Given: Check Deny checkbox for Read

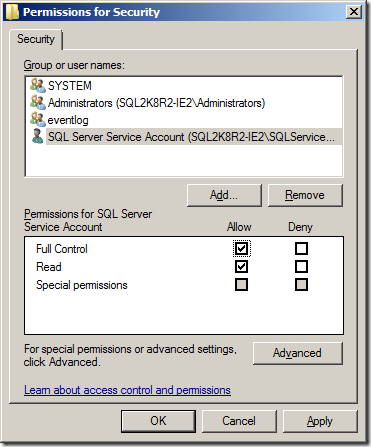Looking at the screenshot, I should tap(301, 266).
